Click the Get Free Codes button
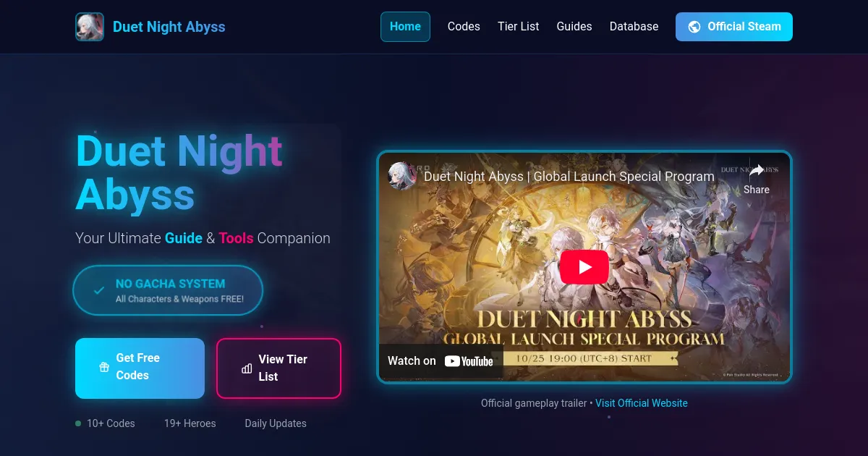868x456 pixels. (140, 368)
